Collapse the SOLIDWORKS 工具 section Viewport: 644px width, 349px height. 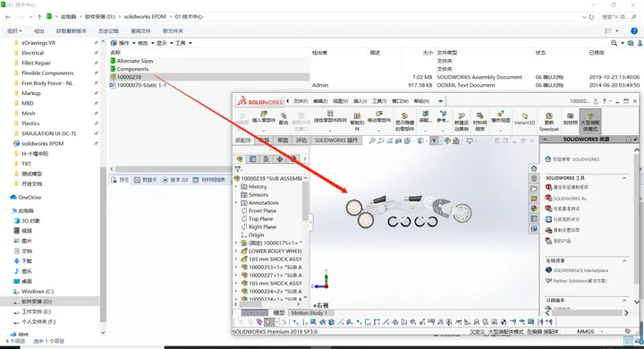(624, 178)
